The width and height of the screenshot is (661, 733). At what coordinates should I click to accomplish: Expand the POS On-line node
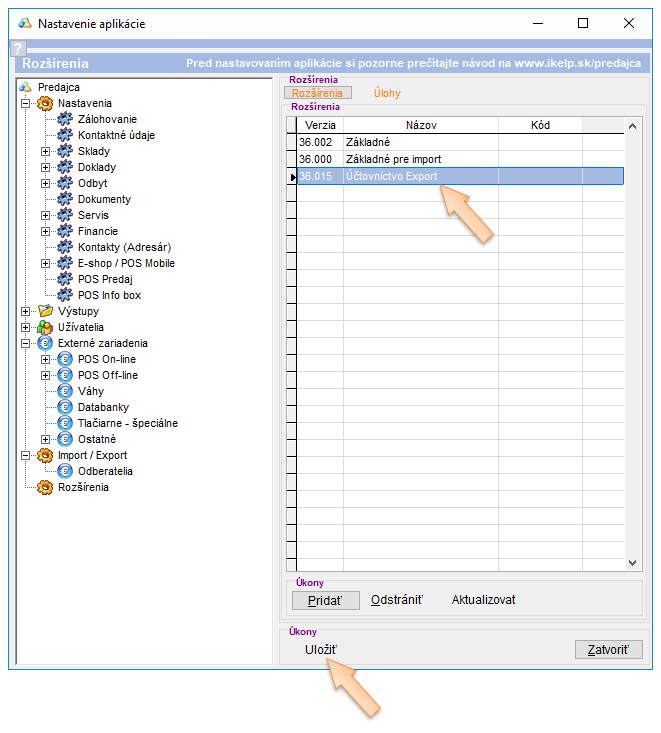(46, 359)
